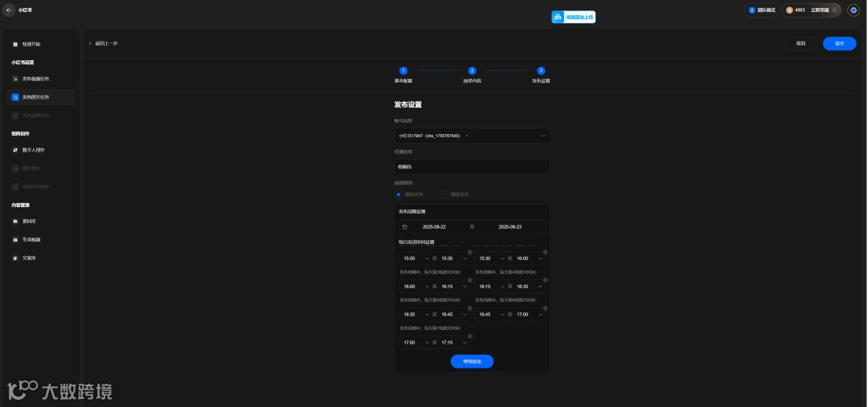Open the 16:00 end time in second slot

pos(529,258)
